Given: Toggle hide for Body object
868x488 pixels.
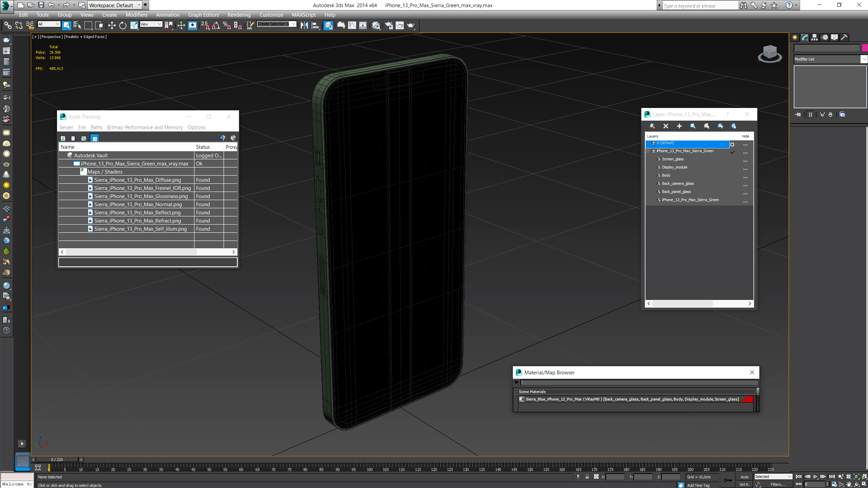Looking at the screenshot, I should (x=745, y=177).
